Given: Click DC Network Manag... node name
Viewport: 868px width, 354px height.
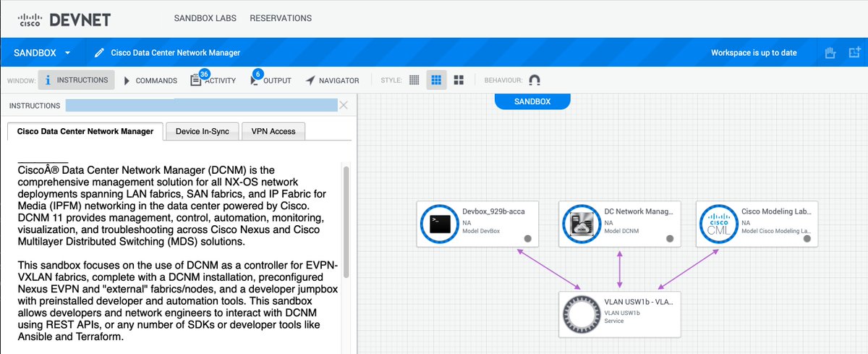Looking at the screenshot, I should pos(639,211).
